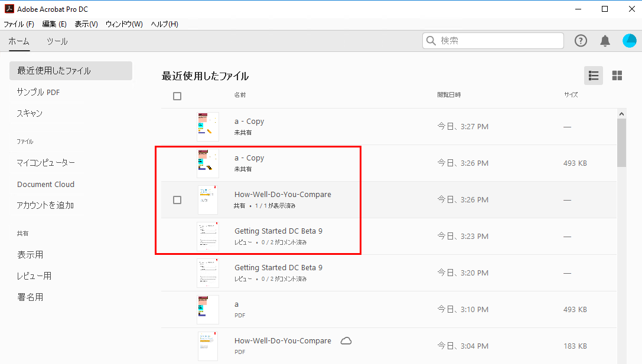Viewport: 642px width, 364px height.
Task: Sort by 閲覧日時 column header
Action: coord(449,95)
